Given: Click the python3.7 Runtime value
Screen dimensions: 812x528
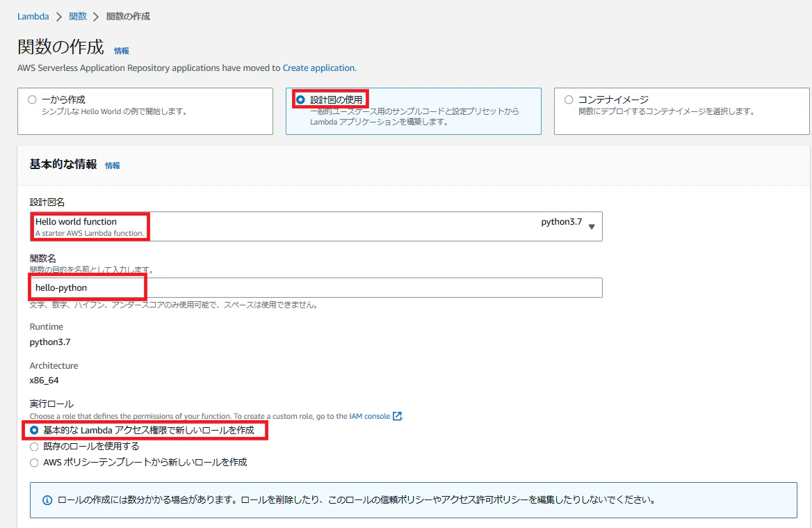Looking at the screenshot, I should [50, 342].
